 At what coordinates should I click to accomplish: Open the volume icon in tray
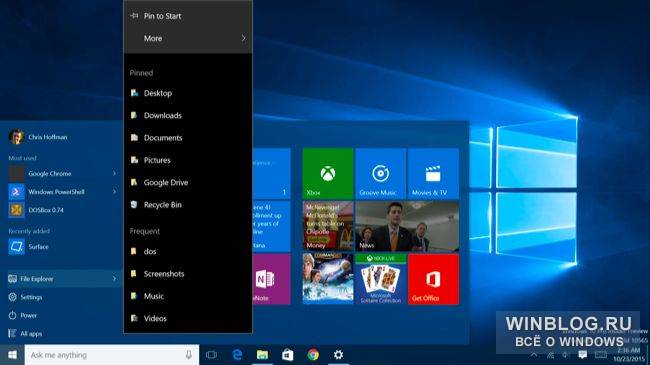566,355
